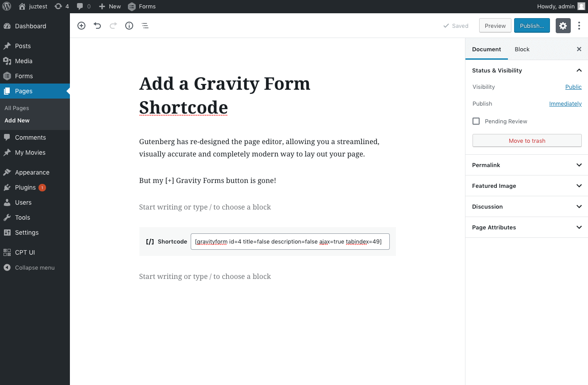Click the admin avatar thumbnail
Screen dimensions: 588x385
pyautogui.click(x=581, y=7)
